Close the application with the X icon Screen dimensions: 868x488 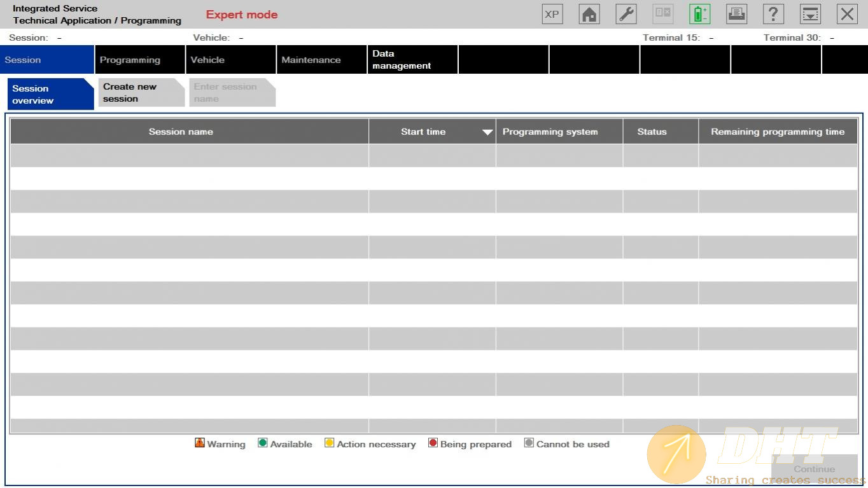tap(846, 15)
